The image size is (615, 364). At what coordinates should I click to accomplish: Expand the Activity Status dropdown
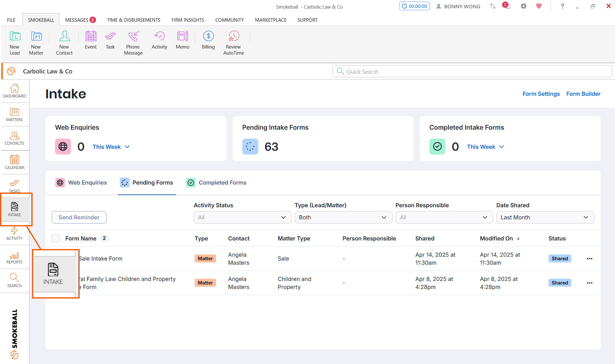click(x=242, y=217)
